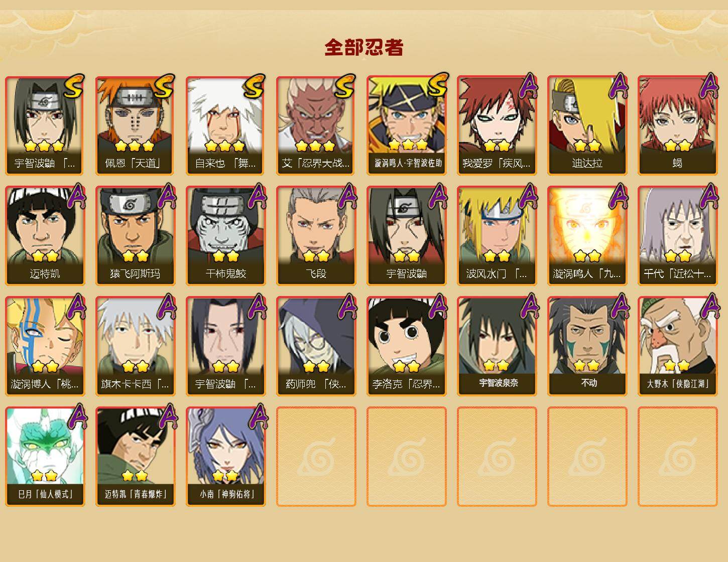Select the 巳月「仙人模式」 ninja card
Image resolution: width=728 pixels, height=562 pixels.
click(x=45, y=457)
